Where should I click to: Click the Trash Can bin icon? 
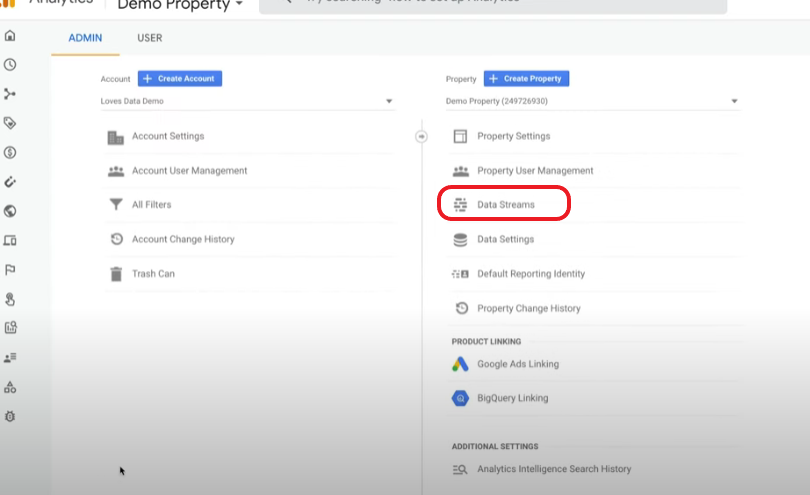116,274
